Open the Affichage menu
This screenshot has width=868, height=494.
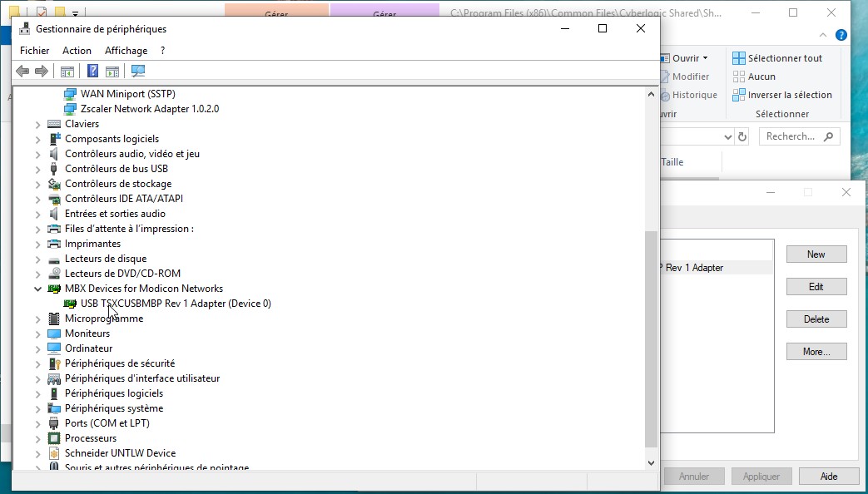[x=126, y=51]
